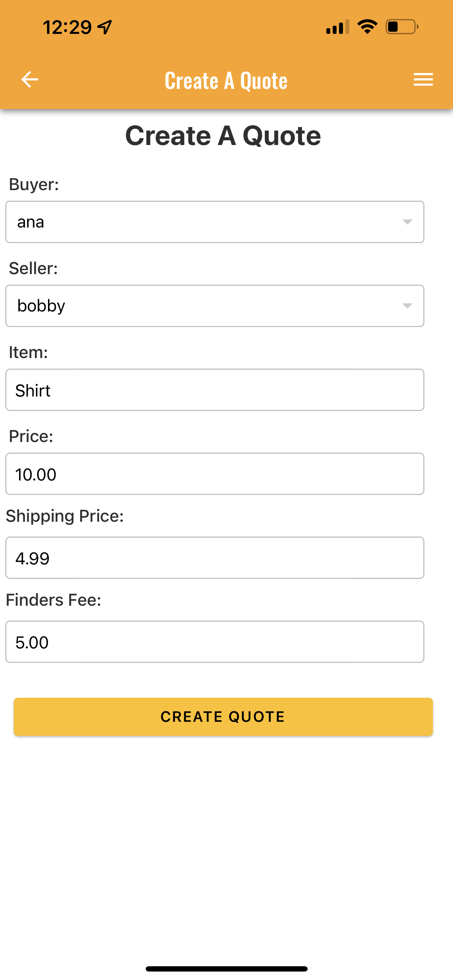The width and height of the screenshot is (453, 980).
Task: Open the Buyer dropdown showing ana
Action: coord(215,222)
